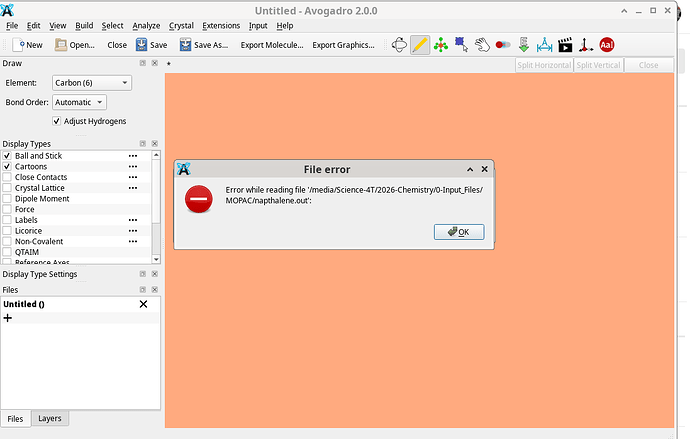This screenshot has width=690, height=439.
Task: Uncheck the Ball and Stick display type
Action: 7,156
